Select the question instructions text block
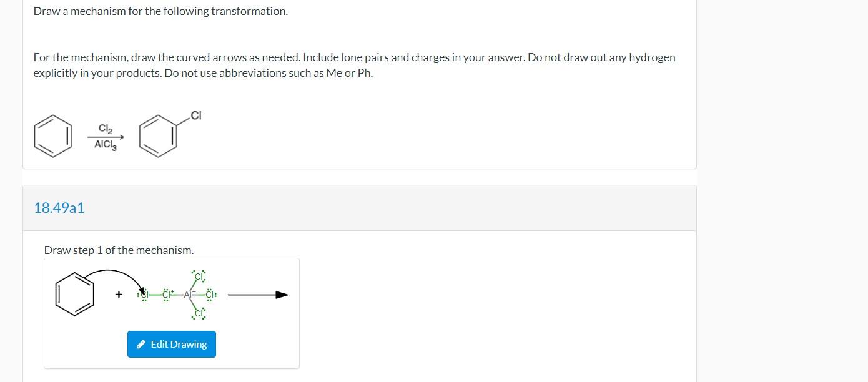The image size is (868, 382). pyautogui.click(x=354, y=64)
